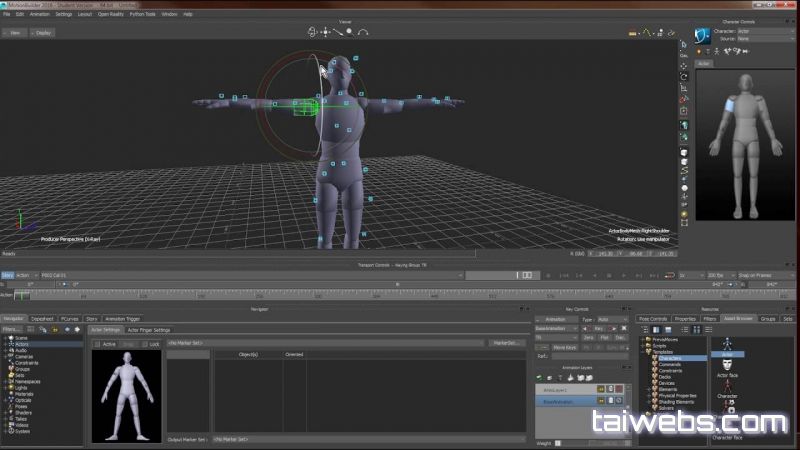Select Characters folder in Asset Browser tree
Image resolution: width=800 pixels, height=450 pixels.
[670, 357]
